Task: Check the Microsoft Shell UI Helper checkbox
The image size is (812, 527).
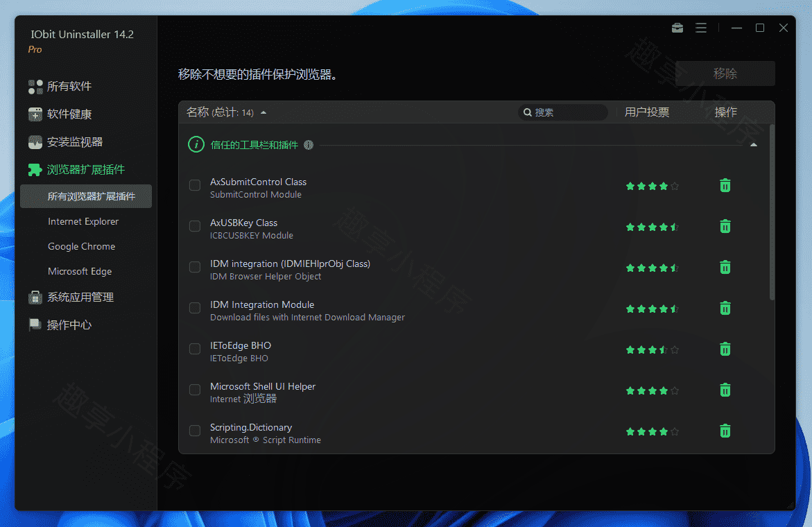Action: coord(195,390)
